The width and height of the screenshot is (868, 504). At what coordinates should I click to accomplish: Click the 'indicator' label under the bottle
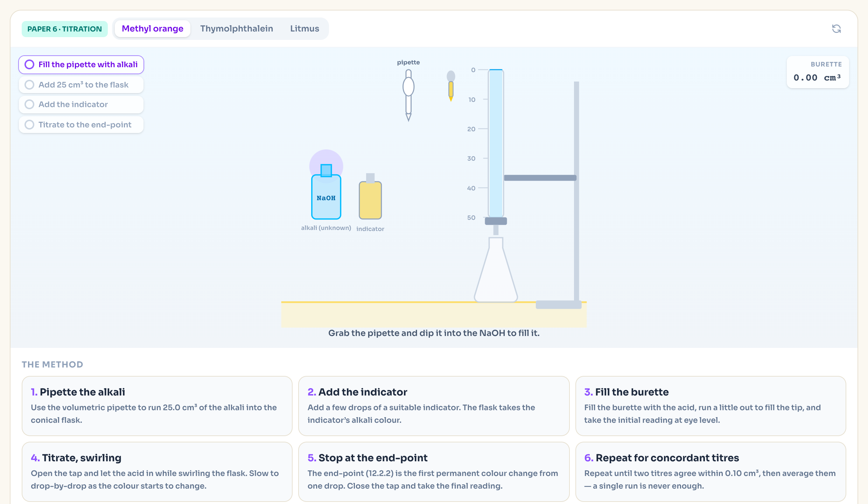click(370, 229)
